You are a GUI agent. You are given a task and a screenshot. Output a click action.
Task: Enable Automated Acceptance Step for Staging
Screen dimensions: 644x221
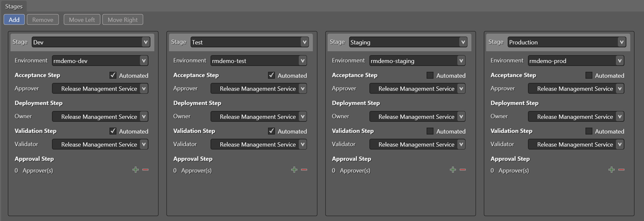coord(430,75)
